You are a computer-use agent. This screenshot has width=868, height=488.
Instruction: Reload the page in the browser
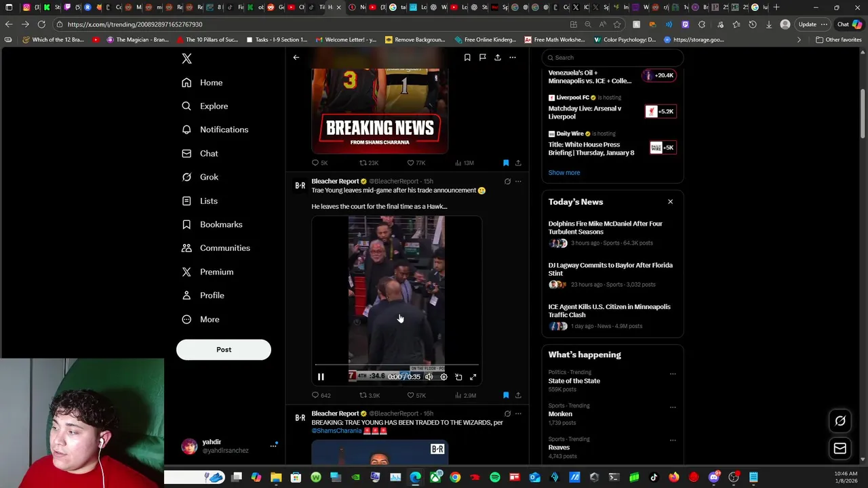click(x=41, y=24)
